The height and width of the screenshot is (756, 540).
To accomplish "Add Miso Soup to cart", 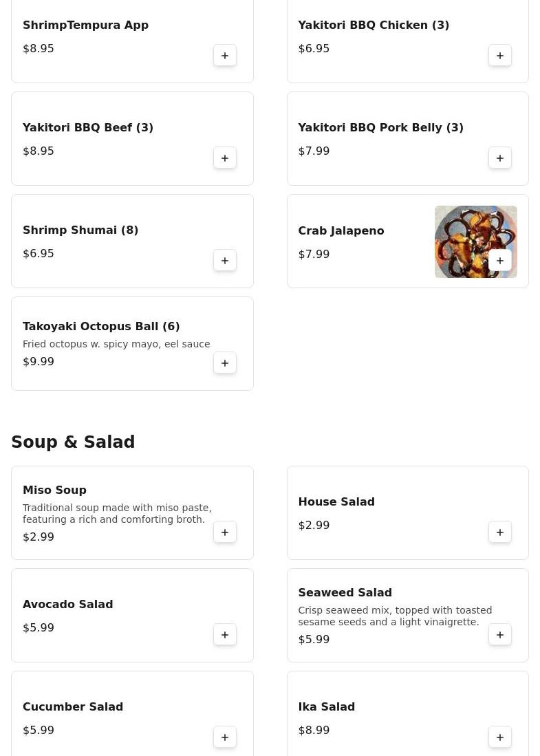I will coord(225,532).
